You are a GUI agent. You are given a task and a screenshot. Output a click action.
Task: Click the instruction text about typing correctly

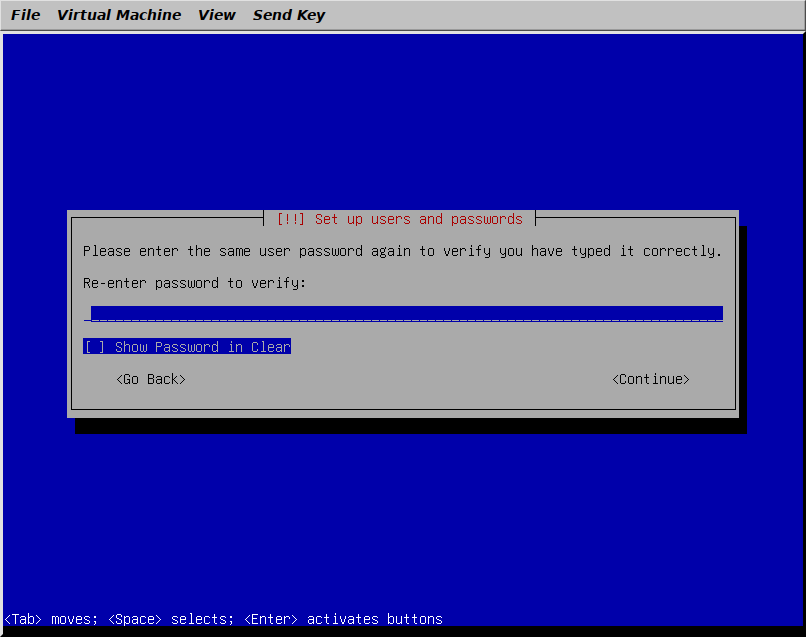pyautogui.click(x=403, y=250)
